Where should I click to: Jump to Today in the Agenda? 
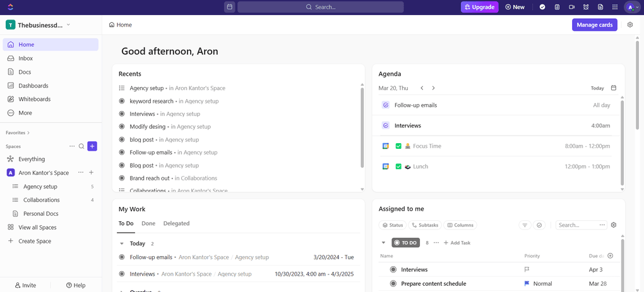click(597, 88)
